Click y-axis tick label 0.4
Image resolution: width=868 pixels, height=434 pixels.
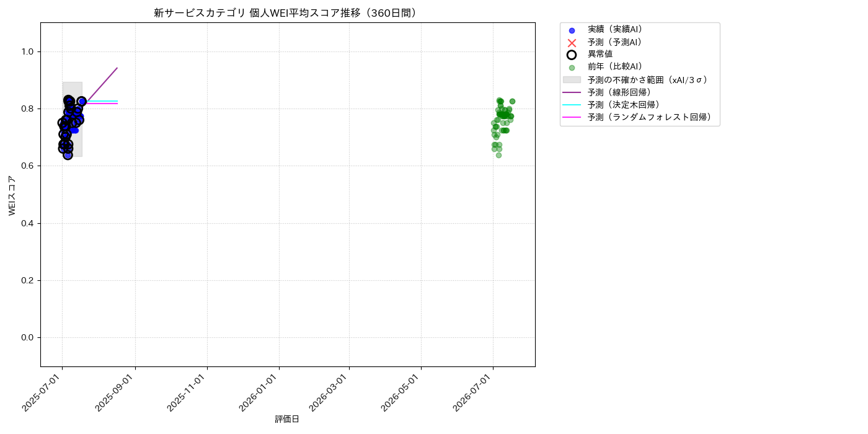29,223
